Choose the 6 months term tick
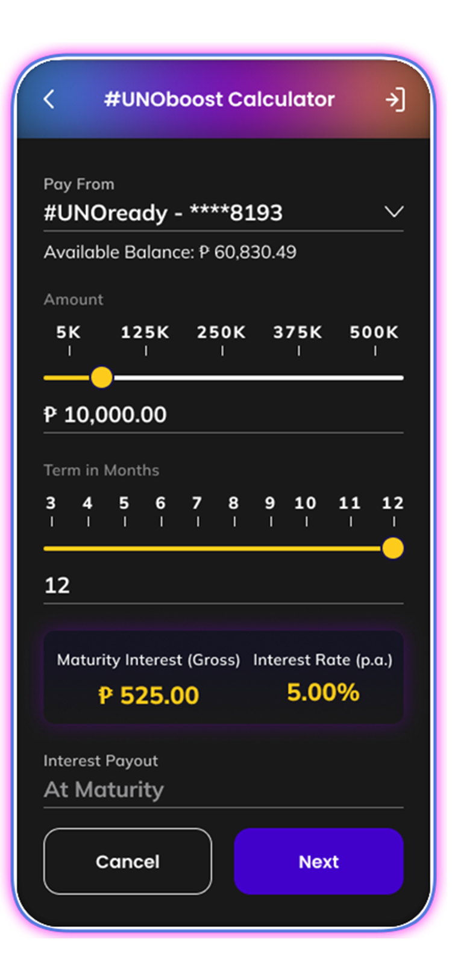 click(161, 510)
